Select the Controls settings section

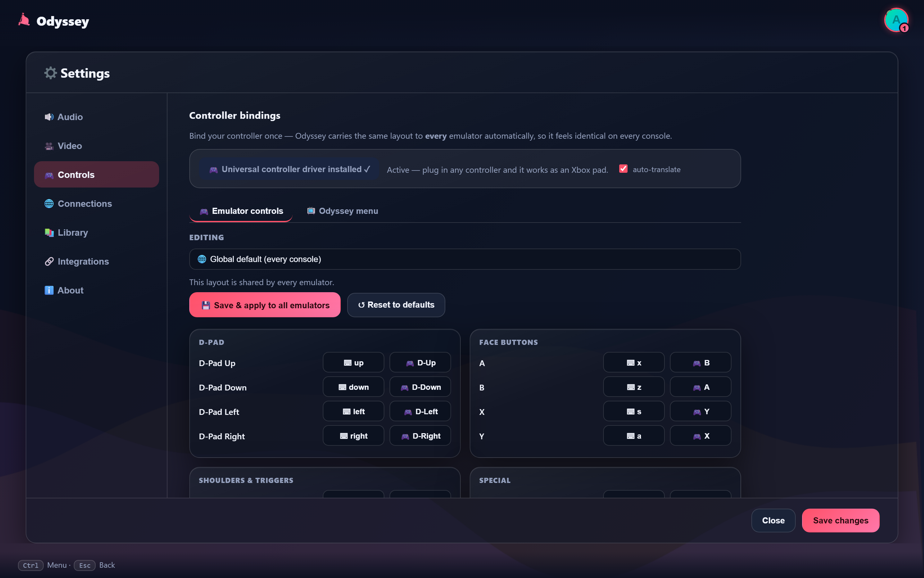pos(96,175)
